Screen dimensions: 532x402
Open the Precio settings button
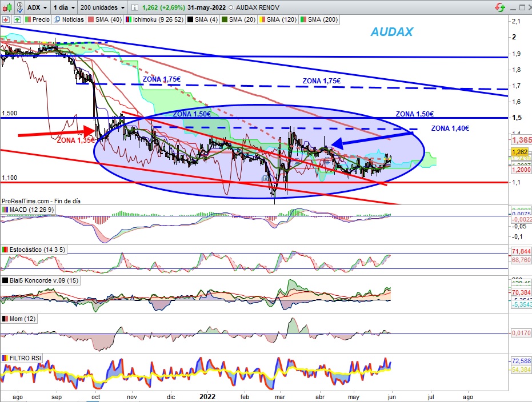point(38,19)
